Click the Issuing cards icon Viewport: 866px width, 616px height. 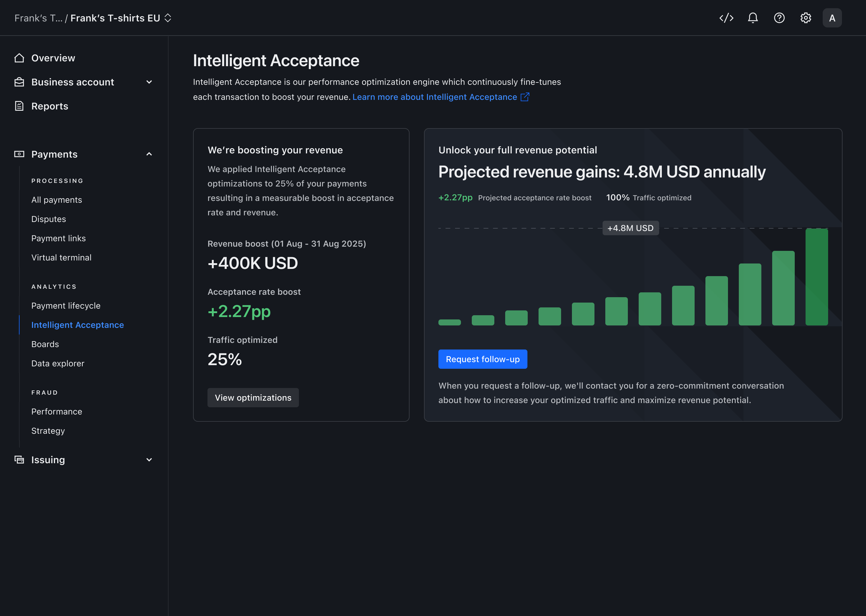point(19,460)
